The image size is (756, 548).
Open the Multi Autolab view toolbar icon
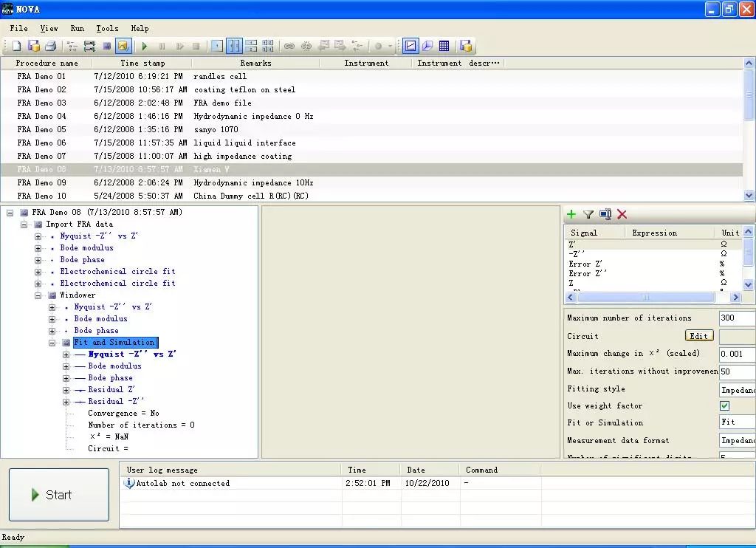89,46
